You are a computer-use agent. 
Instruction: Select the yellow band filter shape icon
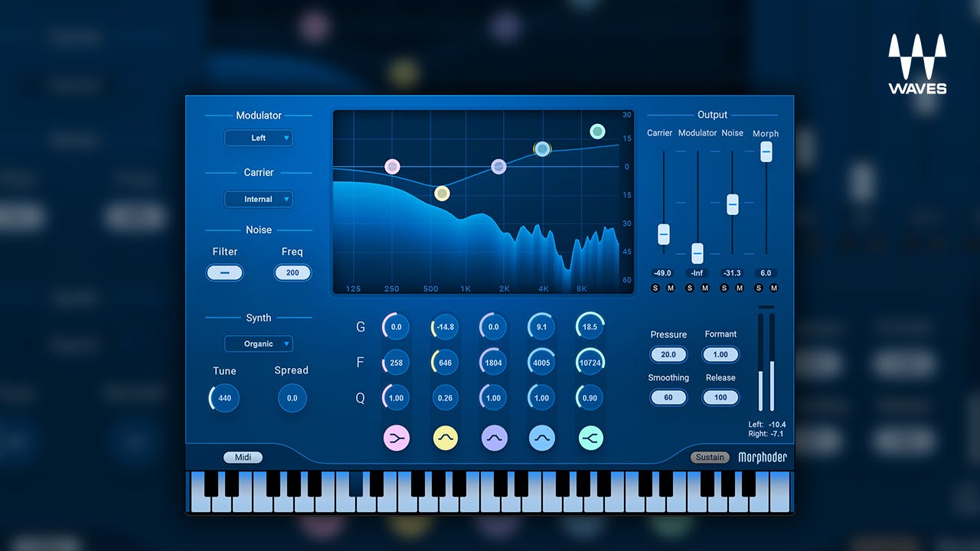[446, 438]
